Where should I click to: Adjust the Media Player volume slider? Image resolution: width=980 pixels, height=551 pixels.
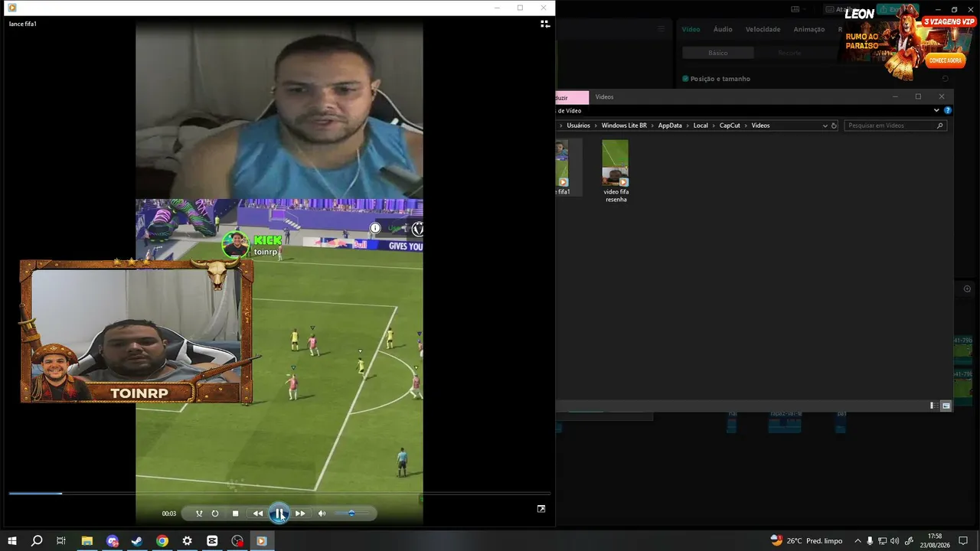[x=351, y=514]
